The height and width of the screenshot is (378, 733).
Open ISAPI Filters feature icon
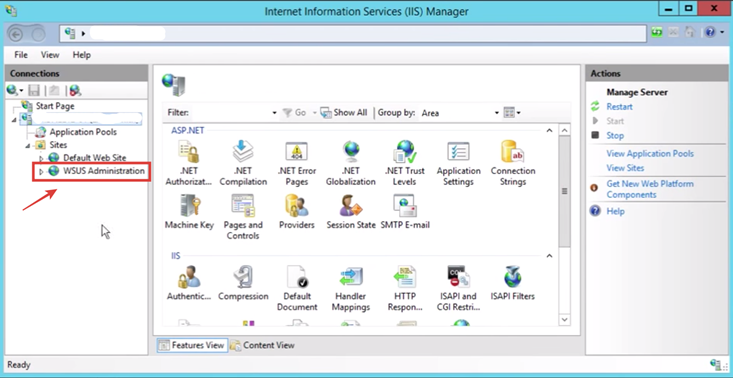click(x=512, y=283)
